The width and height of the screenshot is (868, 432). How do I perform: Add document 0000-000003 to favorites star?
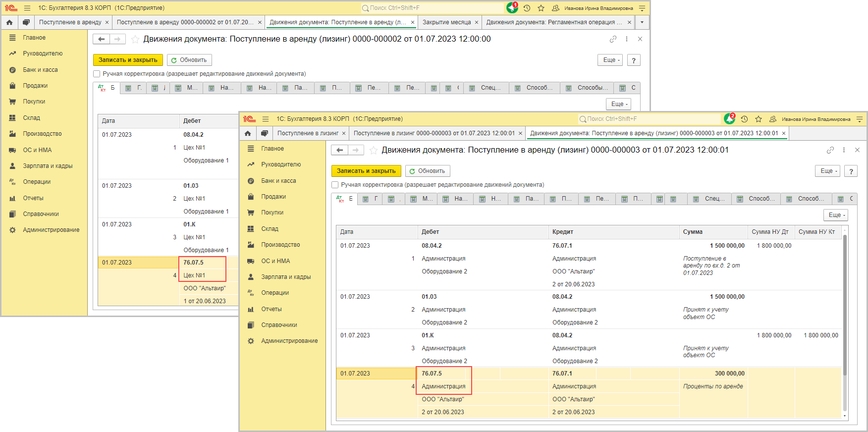pos(374,150)
